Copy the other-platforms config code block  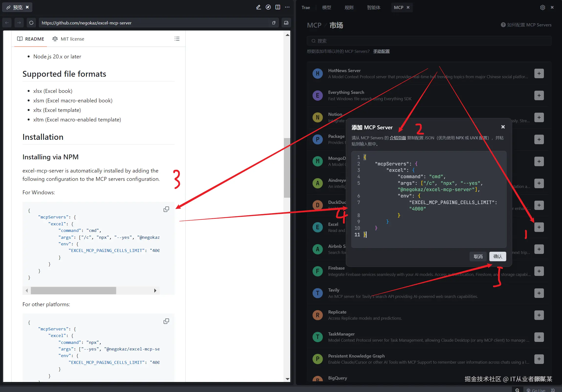166,321
